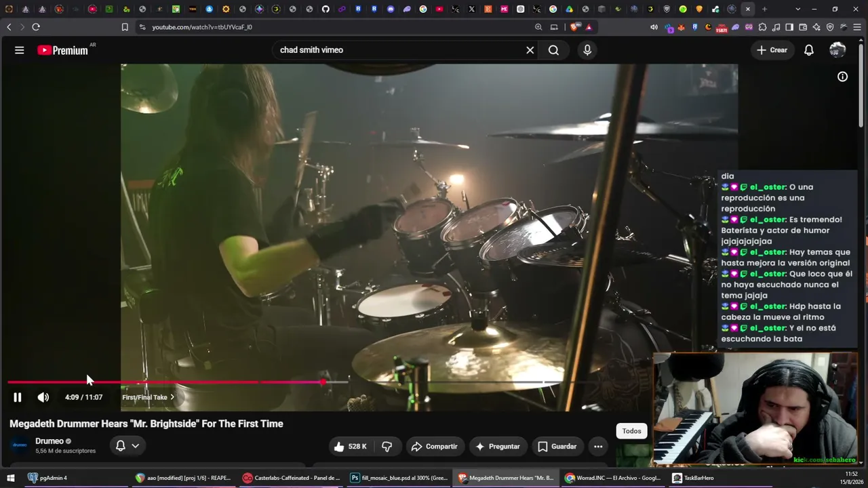Open the Drumeo channel avatar
Viewport: 868px width, 488px height.
20,445
